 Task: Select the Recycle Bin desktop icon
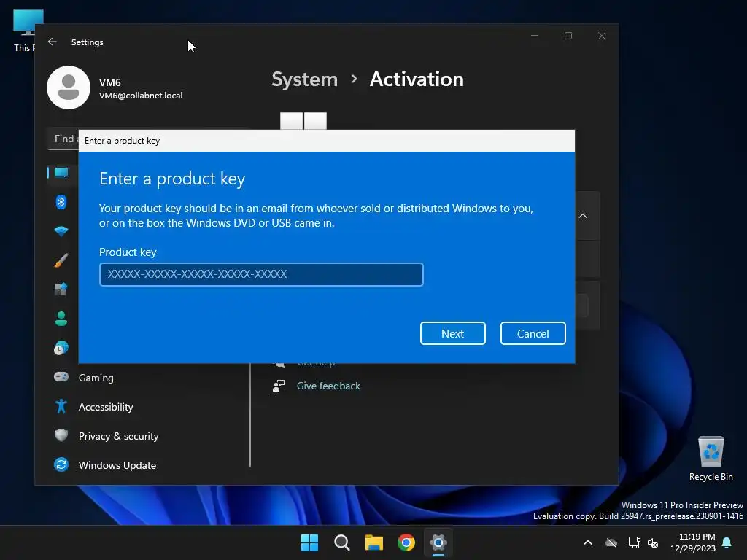(711, 458)
